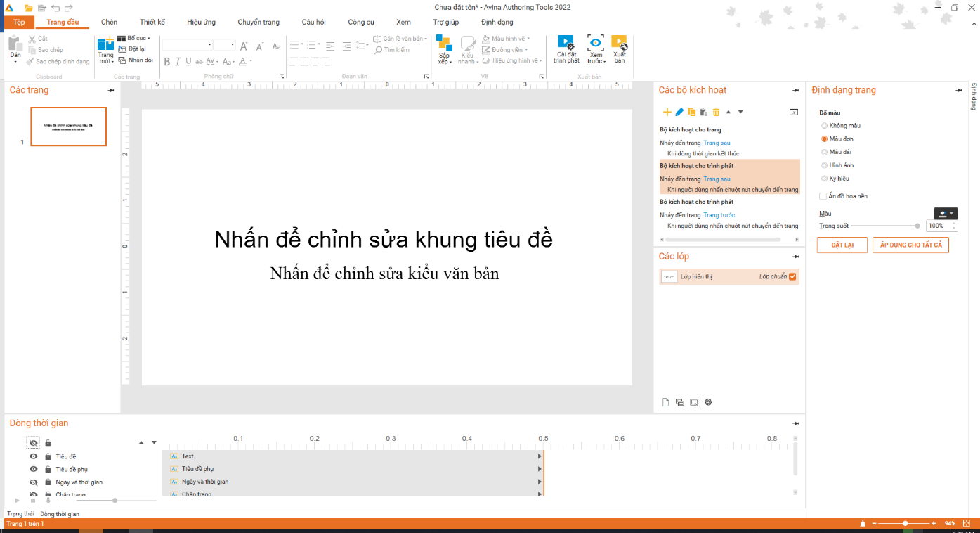The image size is (980, 533).
Task: Switch to Chèn ribbon tab
Action: (x=109, y=22)
